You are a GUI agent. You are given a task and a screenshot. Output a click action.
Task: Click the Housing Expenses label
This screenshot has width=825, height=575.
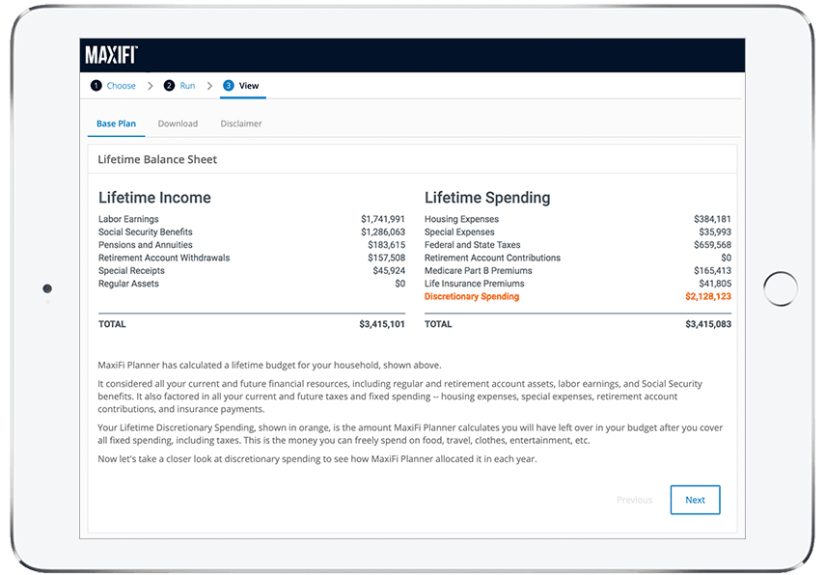point(461,219)
